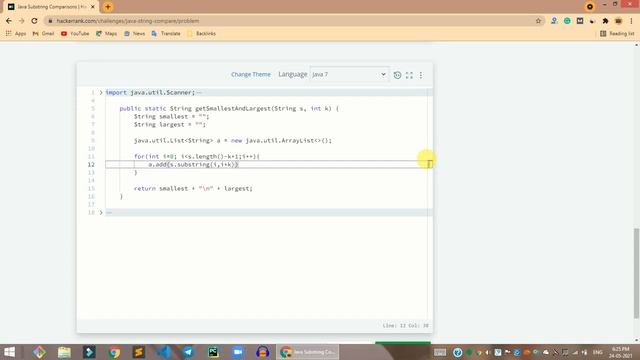Launch Visual Studio Code from the taskbar

tap(164, 352)
